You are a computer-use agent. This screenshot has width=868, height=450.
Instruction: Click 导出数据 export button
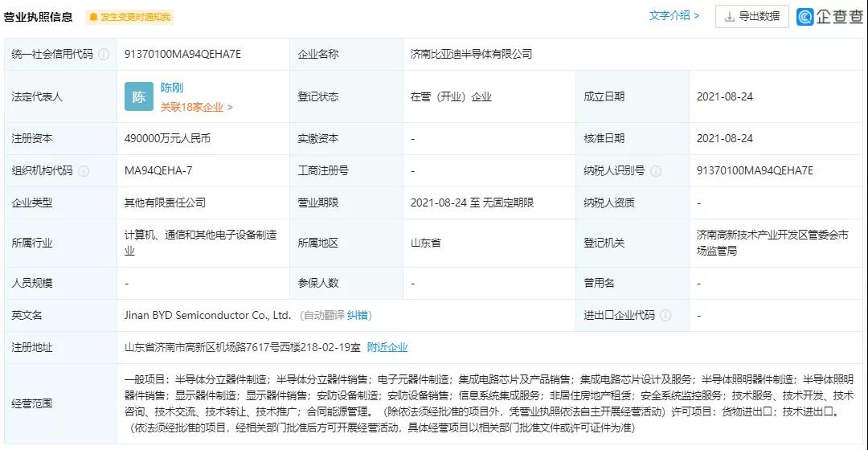[751, 17]
